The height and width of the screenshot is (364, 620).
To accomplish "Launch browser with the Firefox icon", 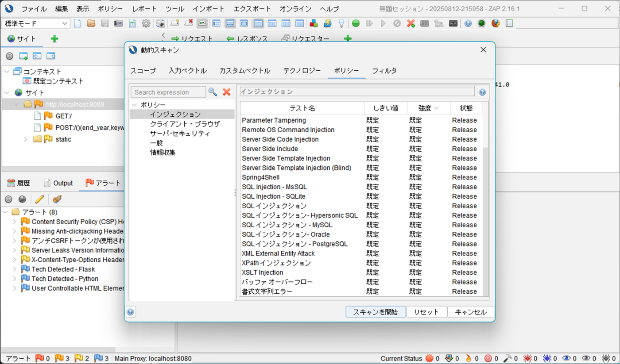I will 496,23.
